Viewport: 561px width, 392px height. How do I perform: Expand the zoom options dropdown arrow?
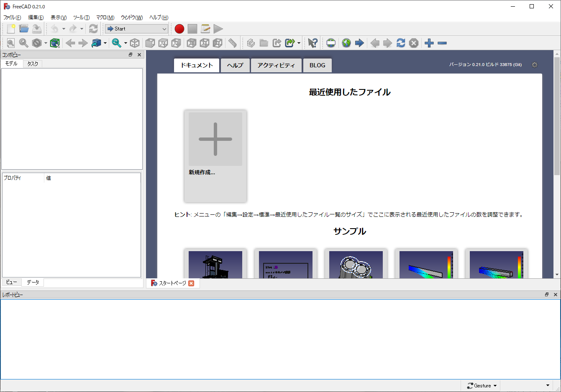click(126, 43)
